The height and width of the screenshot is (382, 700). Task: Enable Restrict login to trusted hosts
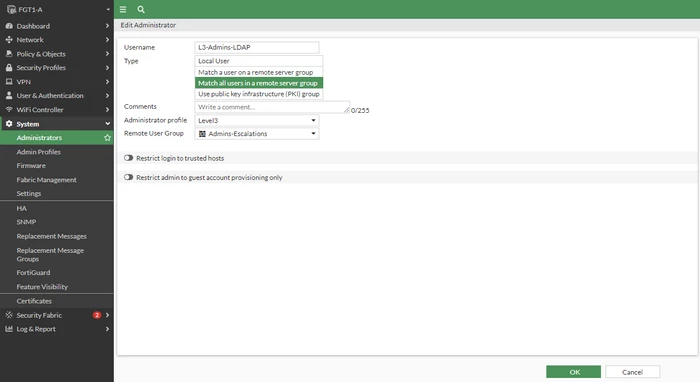coord(129,158)
